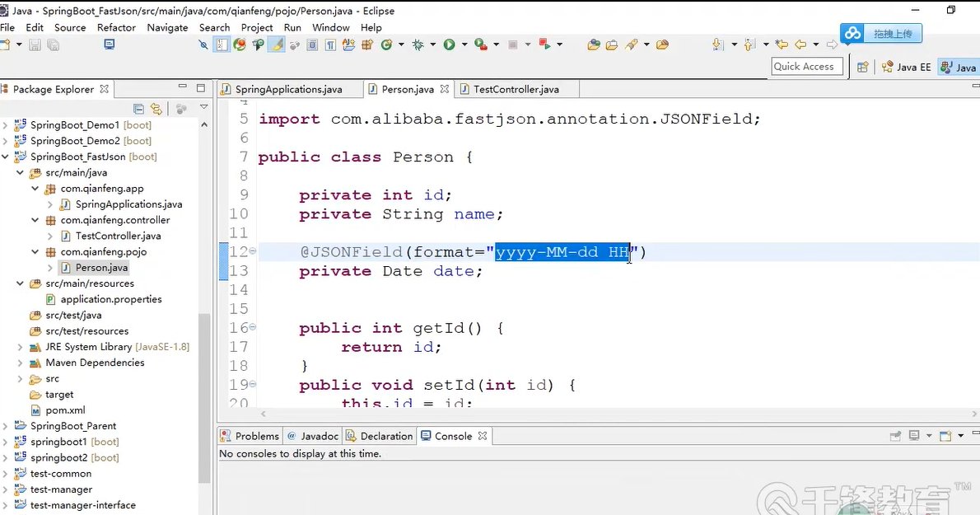This screenshot has height=515, width=980.
Task: Switch to SpringApplications.java editor tab
Action: coord(289,89)
